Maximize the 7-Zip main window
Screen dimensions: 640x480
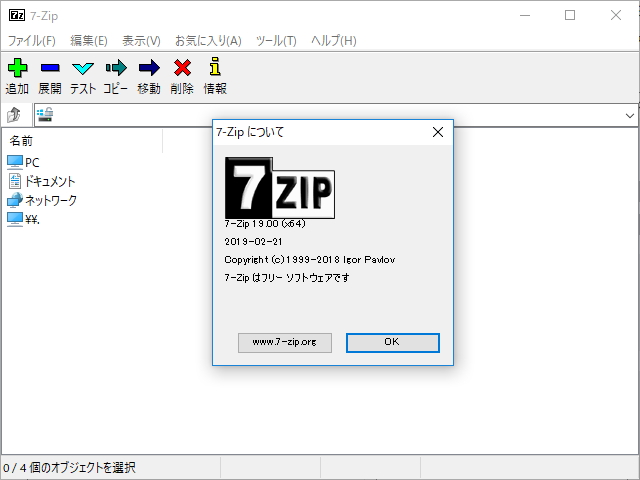coord(570,16)
